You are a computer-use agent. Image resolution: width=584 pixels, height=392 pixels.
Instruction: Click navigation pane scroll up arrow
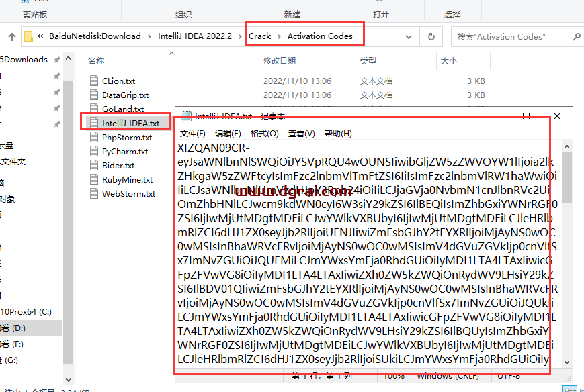click(68, 58)
